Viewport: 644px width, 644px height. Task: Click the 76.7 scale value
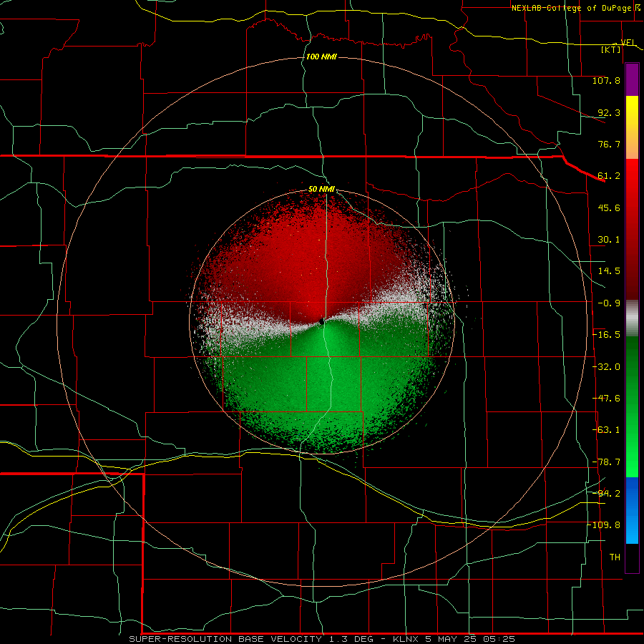[609, 144]
